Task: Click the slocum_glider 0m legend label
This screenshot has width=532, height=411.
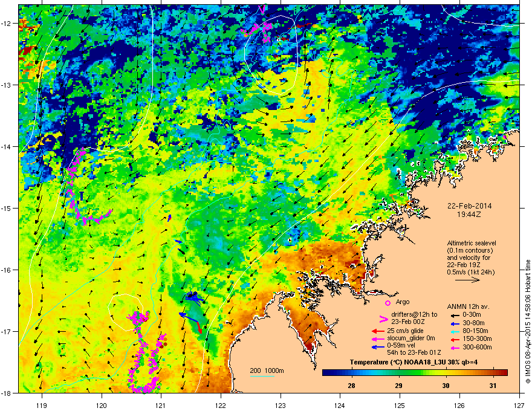Action: (x=411, y=338)
